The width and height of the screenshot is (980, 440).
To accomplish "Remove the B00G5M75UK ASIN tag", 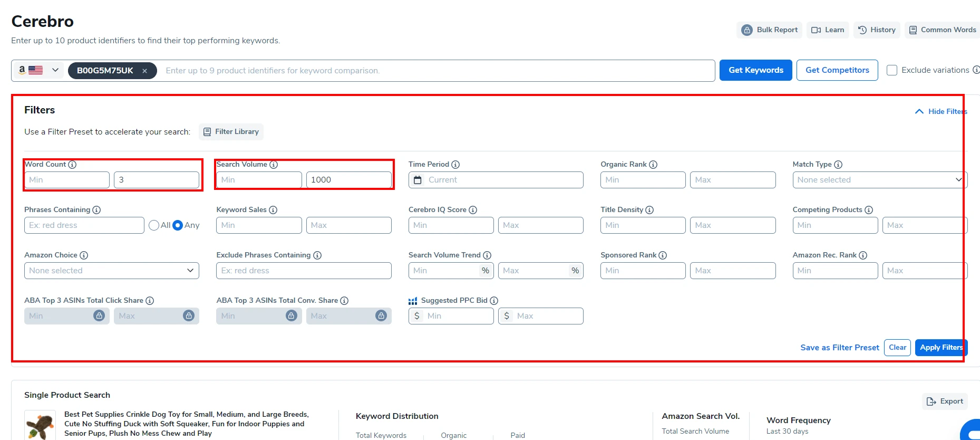I will click(144, 71).
